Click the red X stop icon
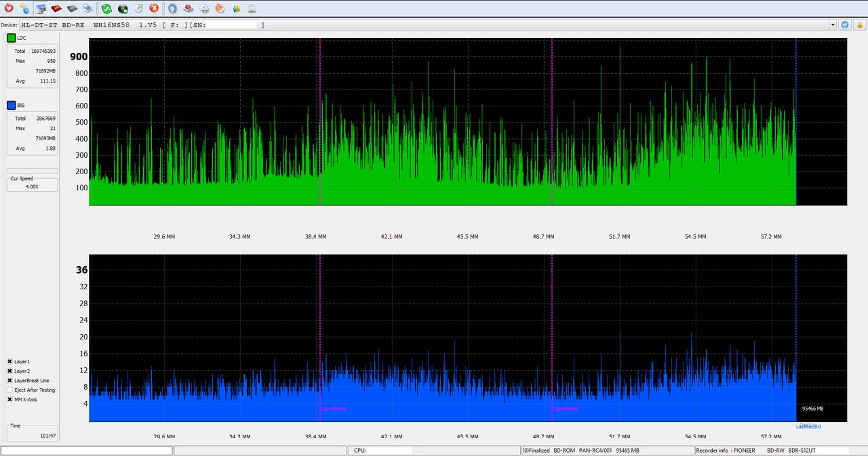 pyautogui.click(x=154, y=8)
